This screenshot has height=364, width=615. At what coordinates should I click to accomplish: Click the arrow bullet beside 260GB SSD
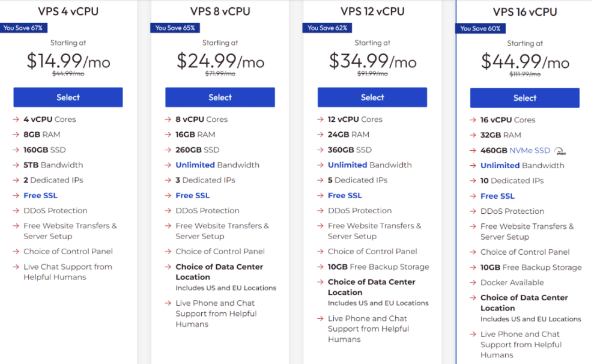point(168,150)
